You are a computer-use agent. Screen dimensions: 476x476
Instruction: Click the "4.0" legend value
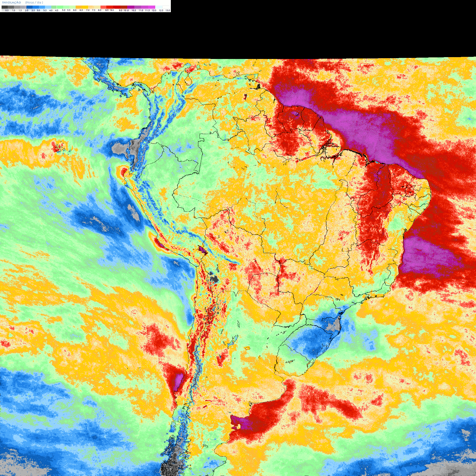tap(51, 10)
